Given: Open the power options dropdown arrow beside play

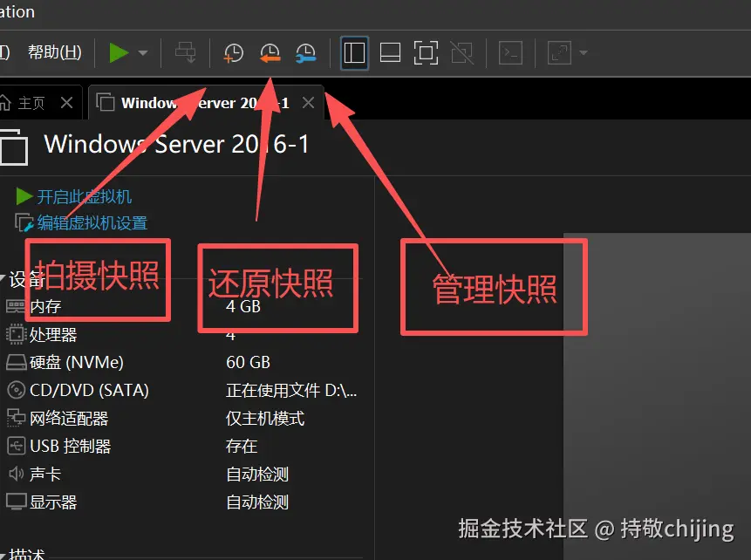Looking at the screenshot, I should [143, 52].
